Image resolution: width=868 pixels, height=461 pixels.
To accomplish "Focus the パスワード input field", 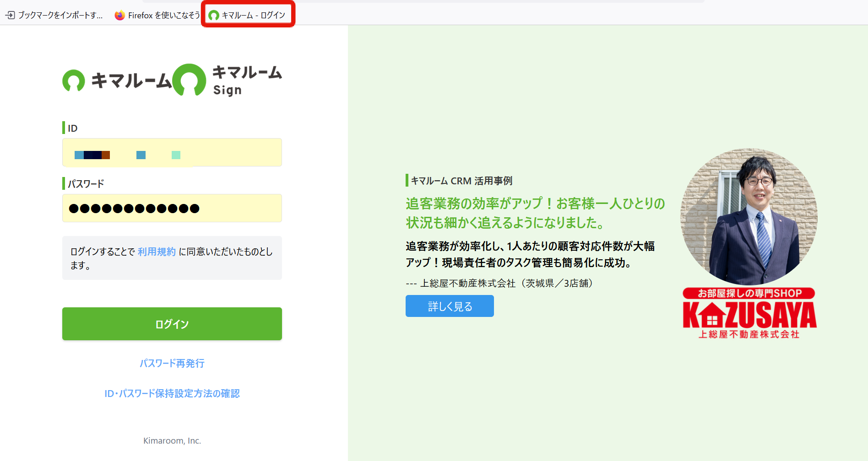I will click(x=172, y=208).
